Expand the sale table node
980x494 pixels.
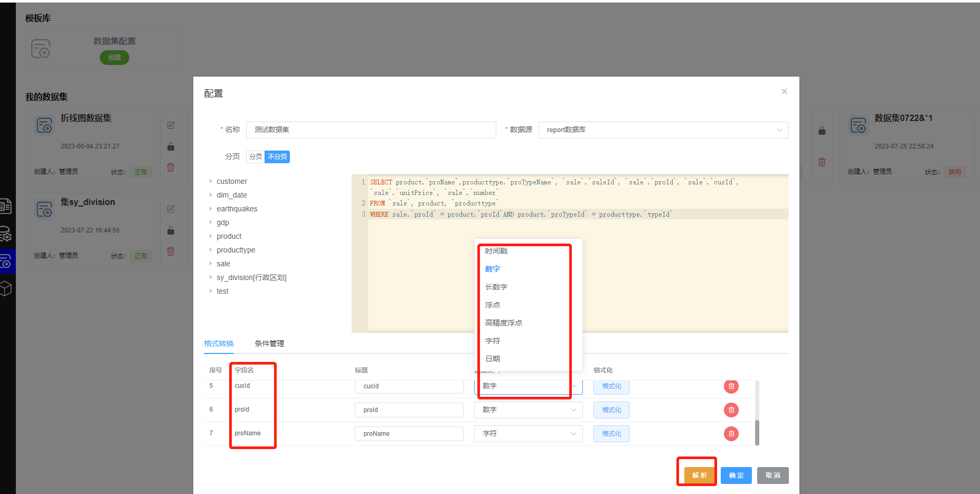tap(211, 264)
